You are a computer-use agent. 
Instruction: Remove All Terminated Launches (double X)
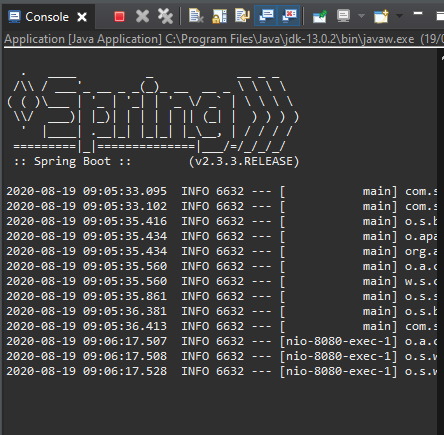(165, 16)
